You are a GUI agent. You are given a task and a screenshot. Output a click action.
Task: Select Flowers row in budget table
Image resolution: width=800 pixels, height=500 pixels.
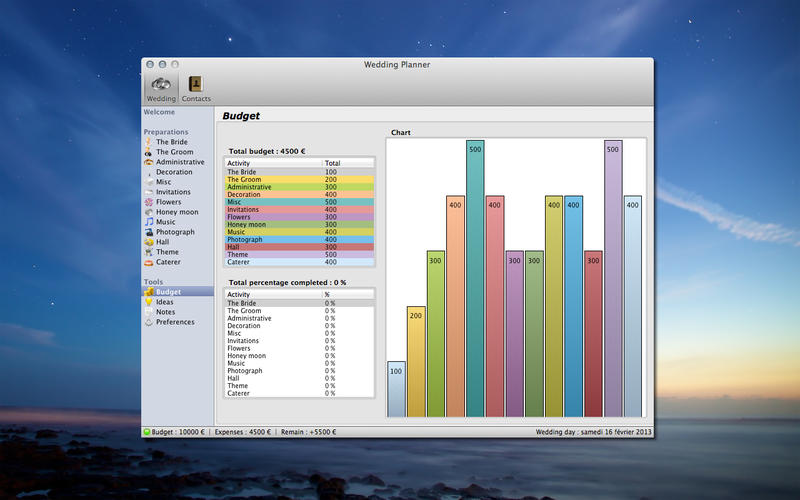point(299,217)
